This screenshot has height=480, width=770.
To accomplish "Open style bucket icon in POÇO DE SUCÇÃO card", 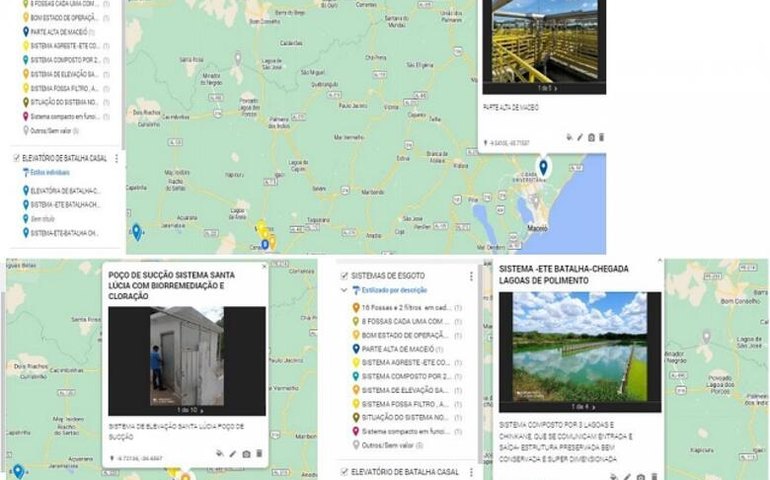I will tap(220, 453).
